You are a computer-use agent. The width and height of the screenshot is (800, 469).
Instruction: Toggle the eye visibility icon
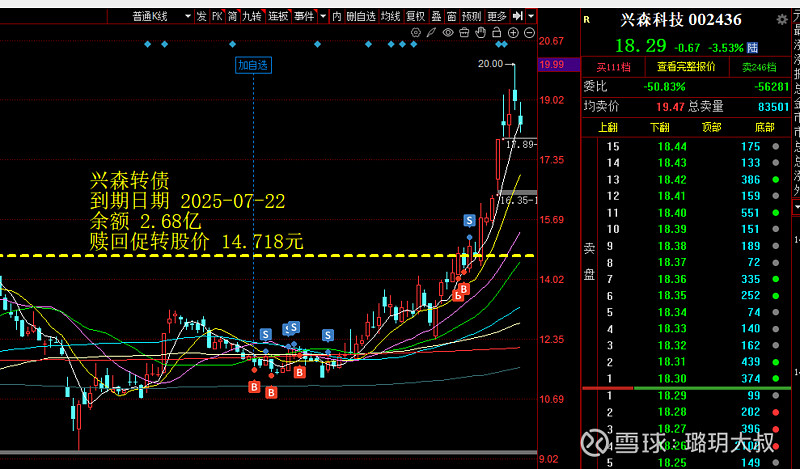tap(448, 33)
